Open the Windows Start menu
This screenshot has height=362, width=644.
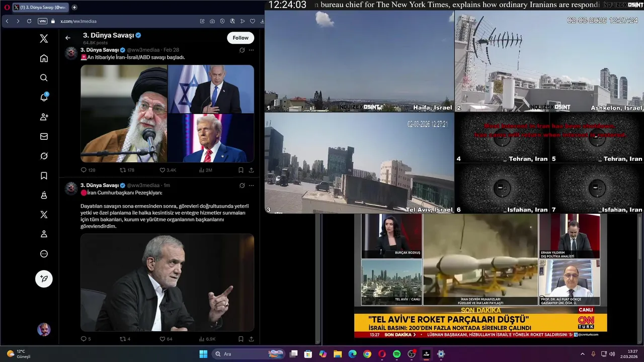(x=203, y=354)
